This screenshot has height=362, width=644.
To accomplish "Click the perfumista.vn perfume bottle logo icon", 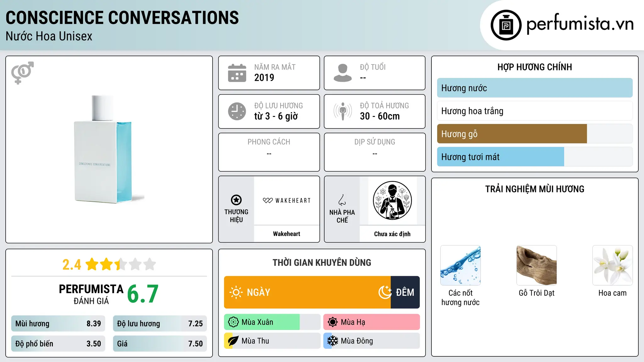I will pyautogui.click(x=506, y=25).
